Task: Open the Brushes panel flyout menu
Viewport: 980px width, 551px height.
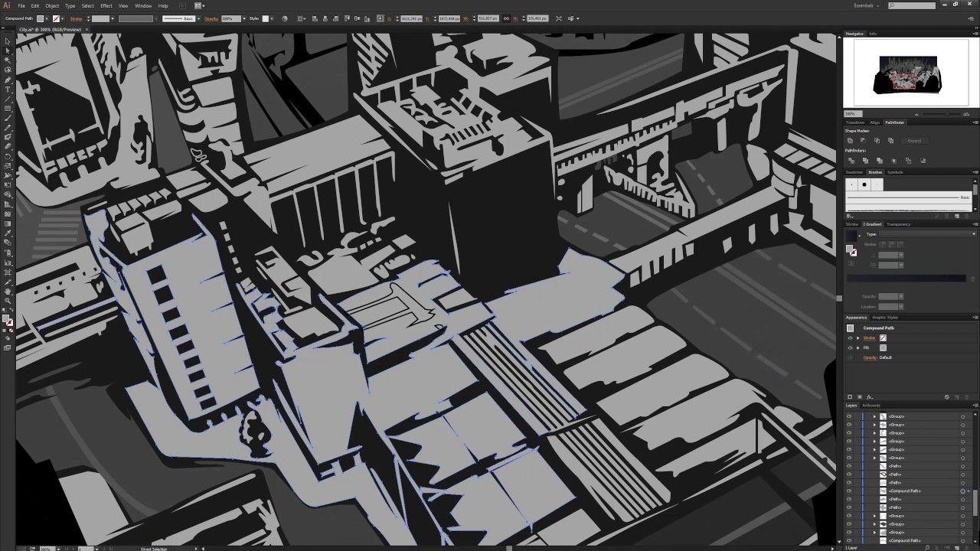Action: point(975,172)
